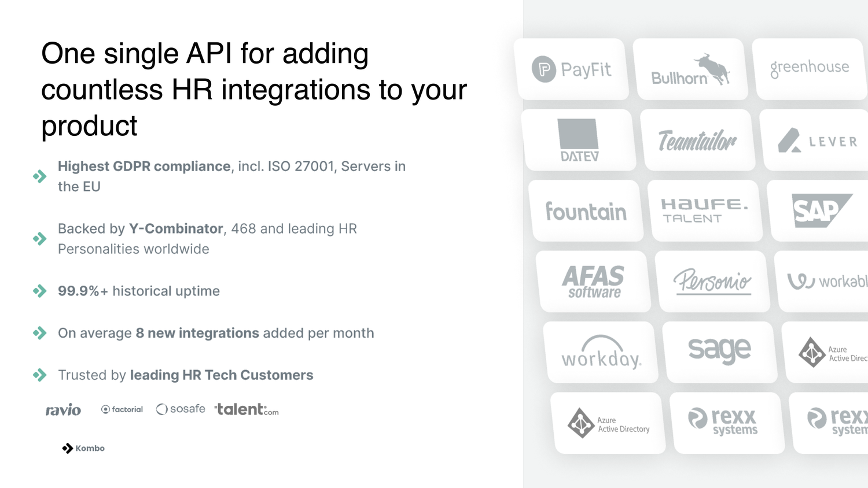This screenshot has width=868, height=488.
Task: Click the sosafe customer logo
Action: [181, 409]
